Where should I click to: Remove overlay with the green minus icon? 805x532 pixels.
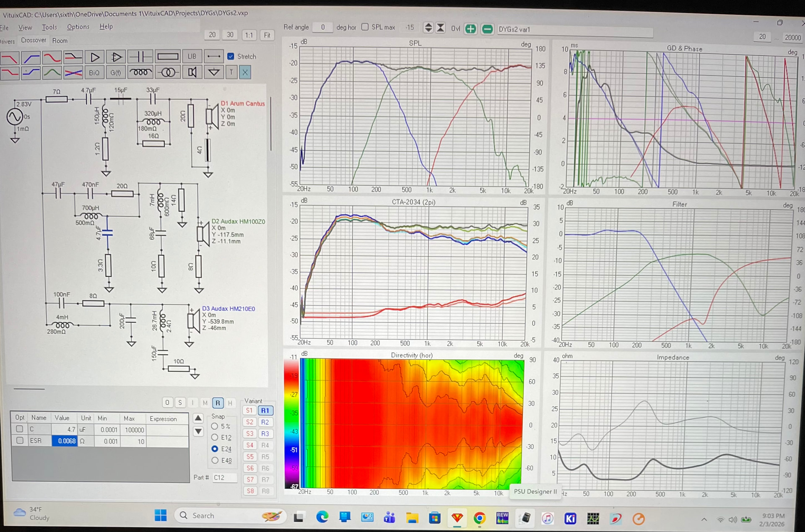click(x=487, y=29)
